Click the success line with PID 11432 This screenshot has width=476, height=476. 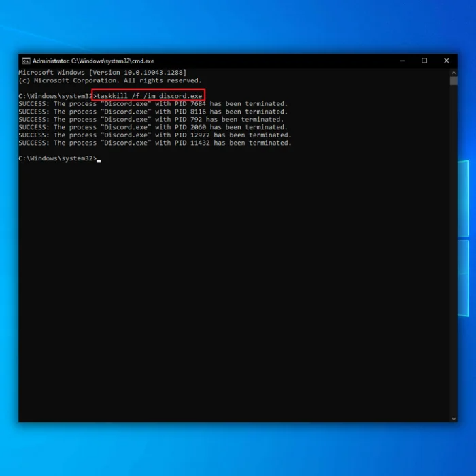(155, 143)
